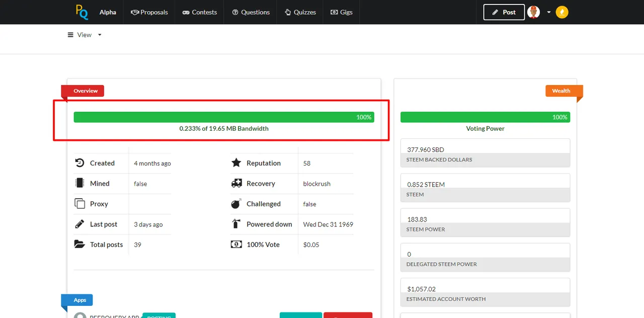Click the 'blockrush' recovery account value
The height and width of the screenshot is (318, 644).
pyautogui.click(x=317, y=184)
